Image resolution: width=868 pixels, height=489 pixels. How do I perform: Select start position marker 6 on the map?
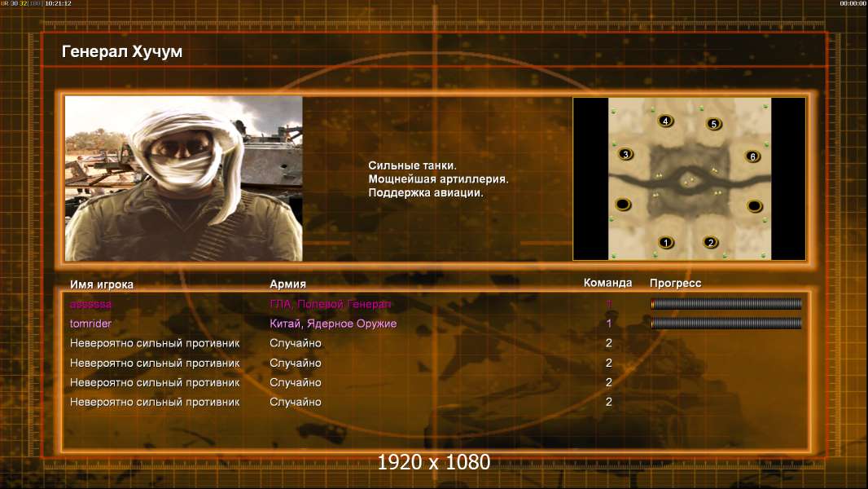(x=752, y=156)
